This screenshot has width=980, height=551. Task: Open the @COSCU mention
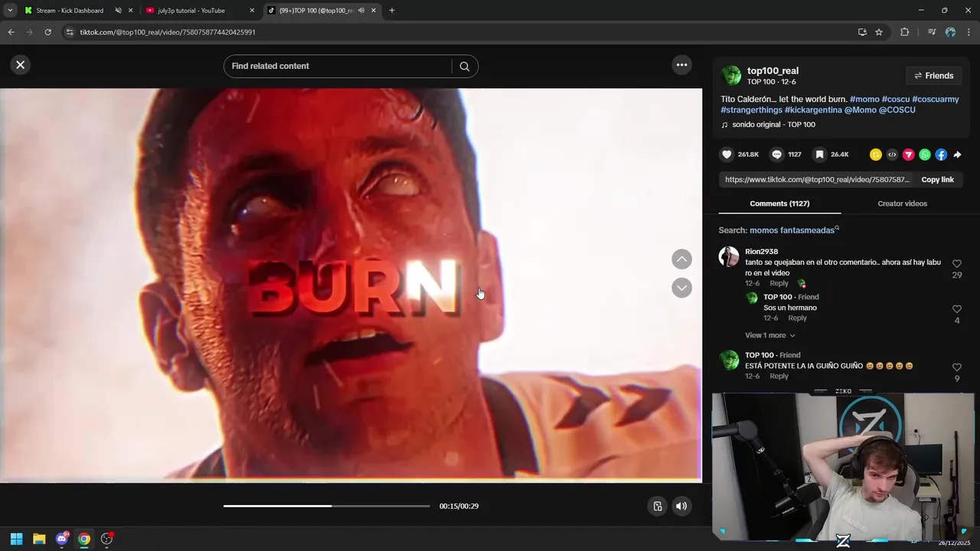click(897, 110)
